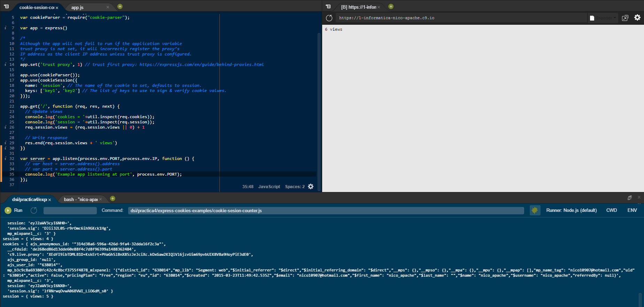Click the 'server' variable on line 32
Image resolution: width=644 pixels, height=307 pixels.
pyautogui.click(x=37, y=159)
